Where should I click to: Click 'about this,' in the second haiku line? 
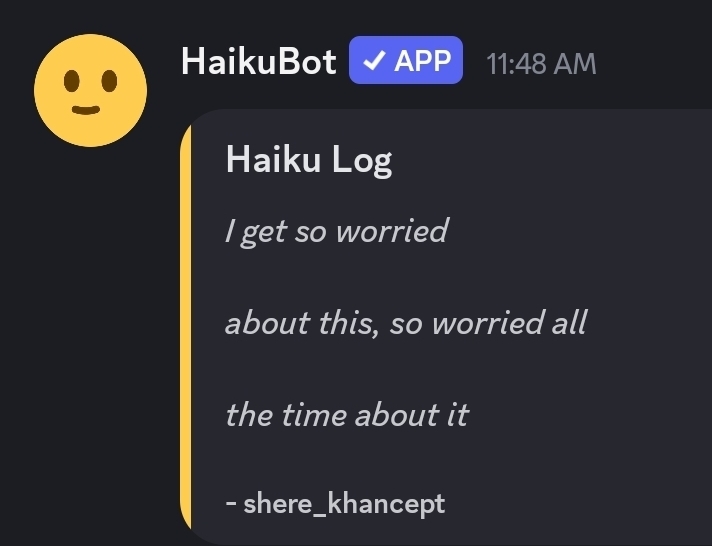point(300,323)
